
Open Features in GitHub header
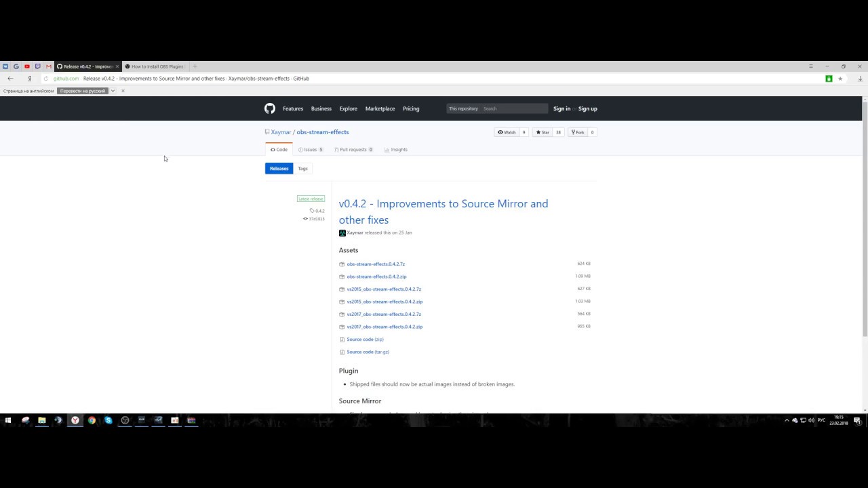coord(293,108)
